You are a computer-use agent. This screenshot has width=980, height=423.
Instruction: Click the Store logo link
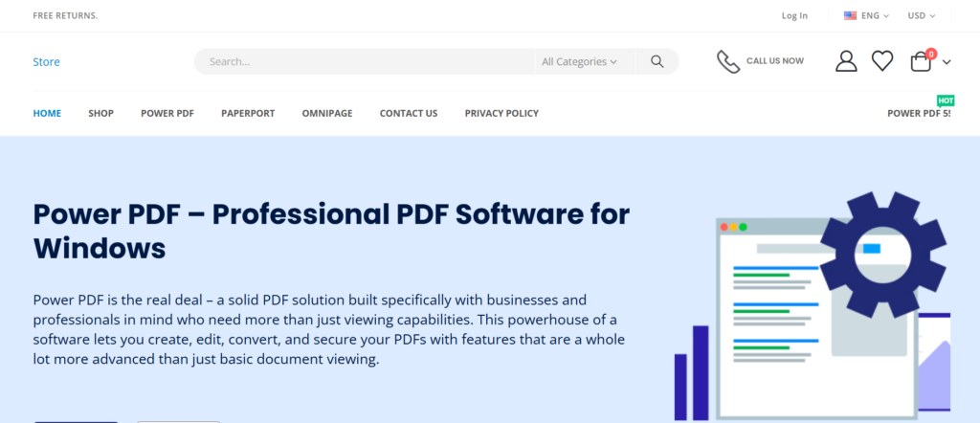coord(46,61)
